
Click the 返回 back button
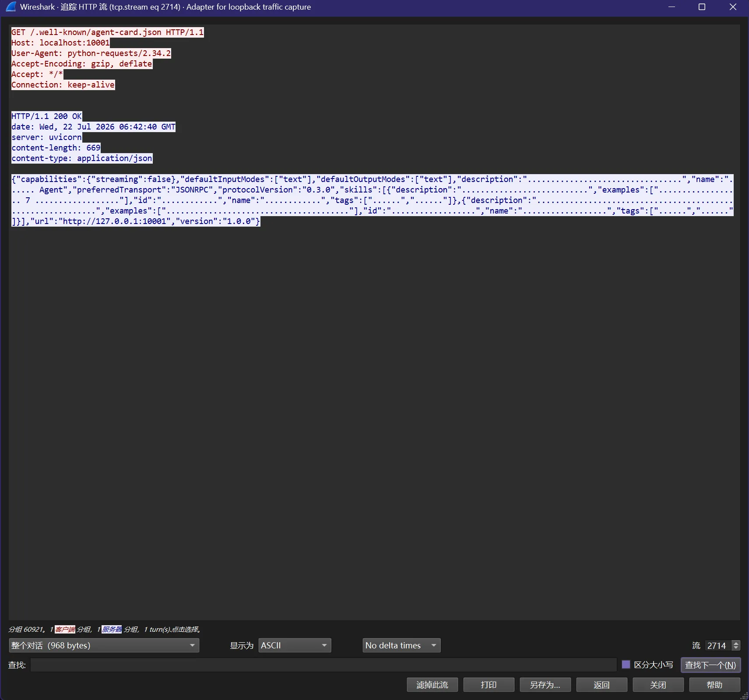pos(601,685)
